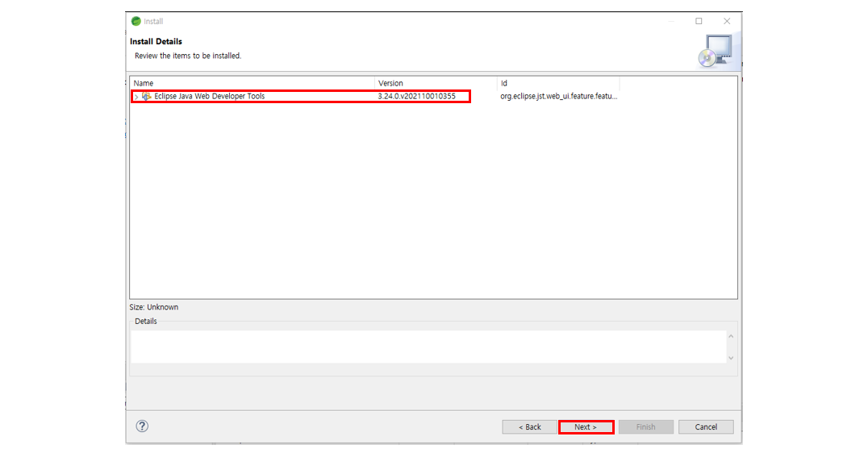Sort items by the Version column header
Image resolution: width=868 pixels, height=449 pixels.
(x=436, y=83)
